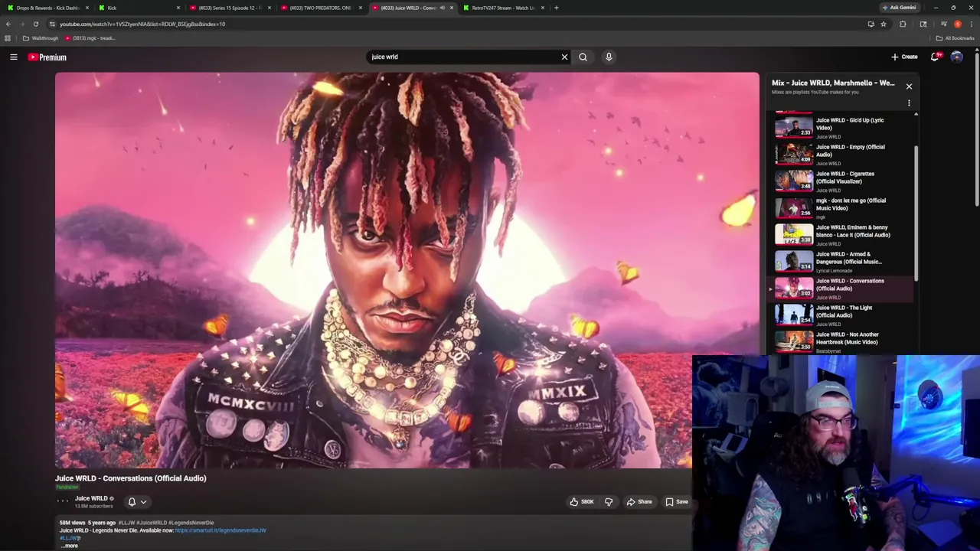Start voice search with the microphone

coord(609,57)
